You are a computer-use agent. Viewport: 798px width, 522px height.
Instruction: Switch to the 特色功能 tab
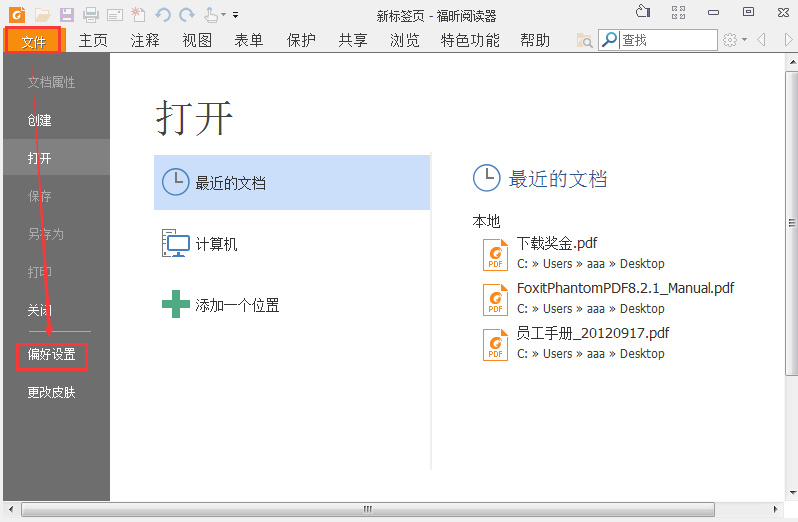pyautogui.click(x=470, y=40)
